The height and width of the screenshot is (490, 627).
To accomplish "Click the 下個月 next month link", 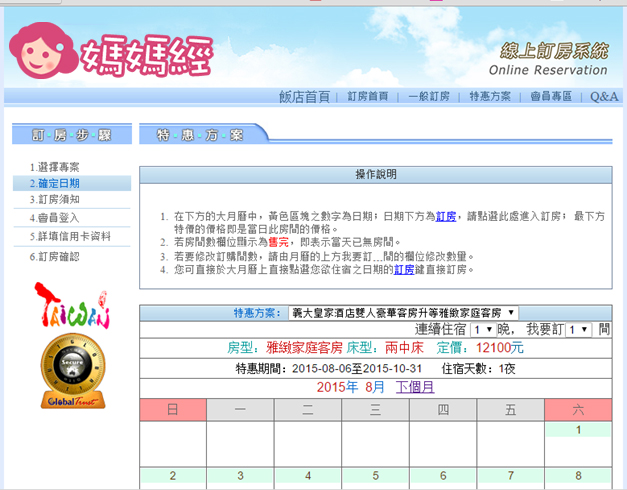I will (415, 387).
